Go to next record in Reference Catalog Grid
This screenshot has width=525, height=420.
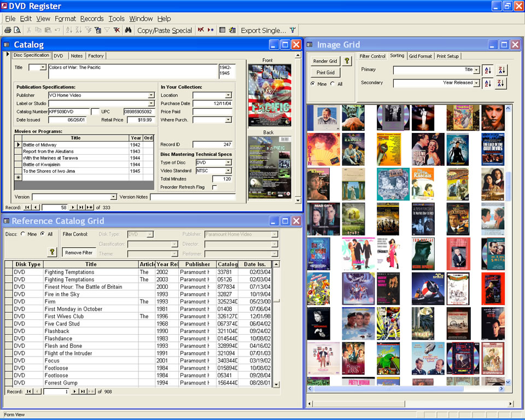(x=74, y=391)
